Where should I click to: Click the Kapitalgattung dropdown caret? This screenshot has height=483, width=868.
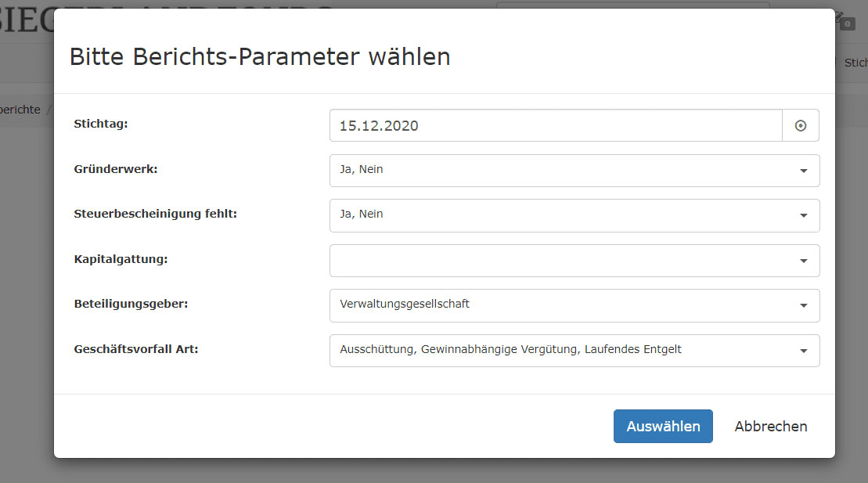pyautogui.click(x=803, y=261)
